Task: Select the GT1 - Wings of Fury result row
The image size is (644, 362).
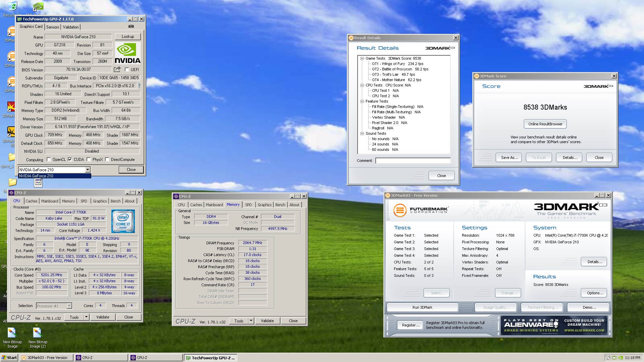Action: 397,64
